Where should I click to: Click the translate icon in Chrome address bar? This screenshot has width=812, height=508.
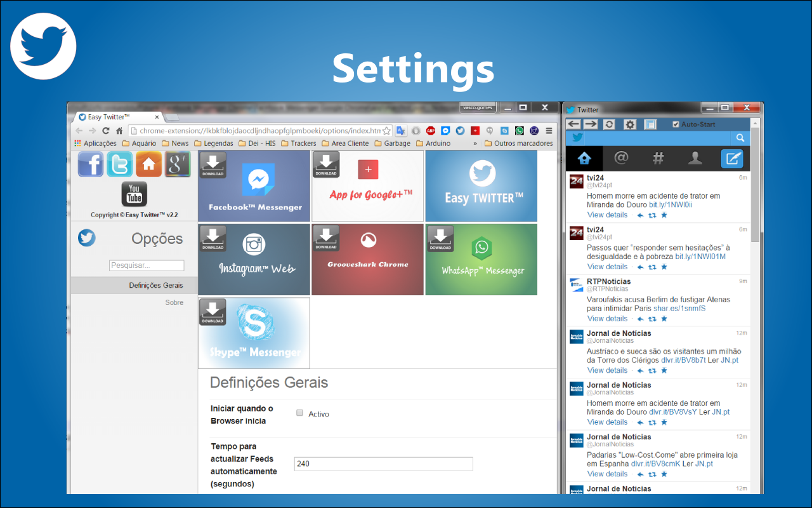(x=401, y=131)
